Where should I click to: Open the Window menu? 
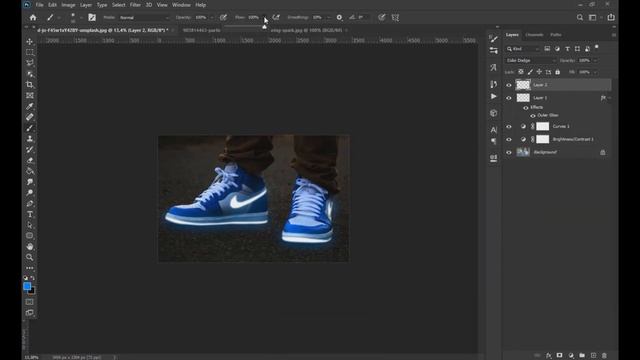pyautogui.click(x=181, y=5)
